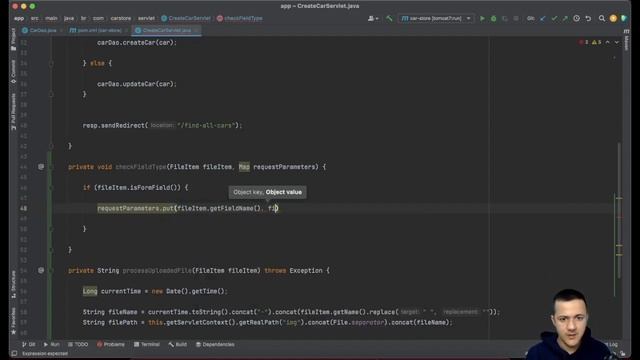Open Search Everywhere magnifier icon
The image size is (640, 360).
pyautogui.click(x=602, y=18)
